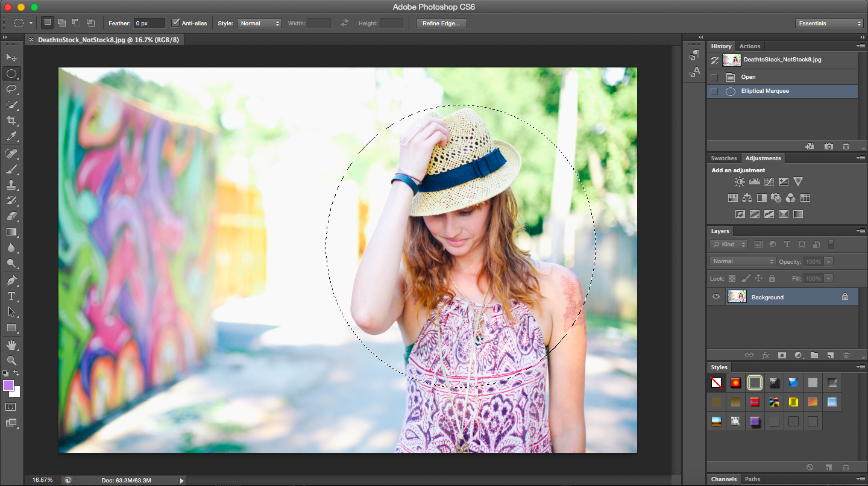
Task: Select the Hand tool
Action: 12,344
